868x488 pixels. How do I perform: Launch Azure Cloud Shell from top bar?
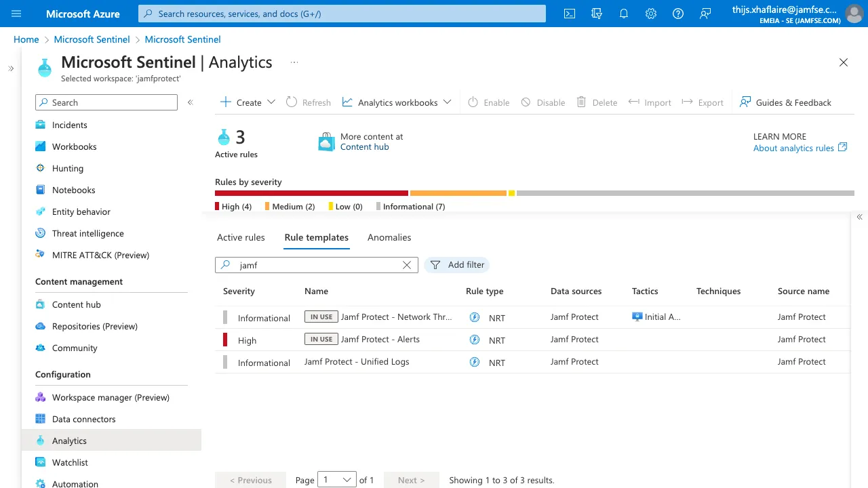[x=569, y=14]
